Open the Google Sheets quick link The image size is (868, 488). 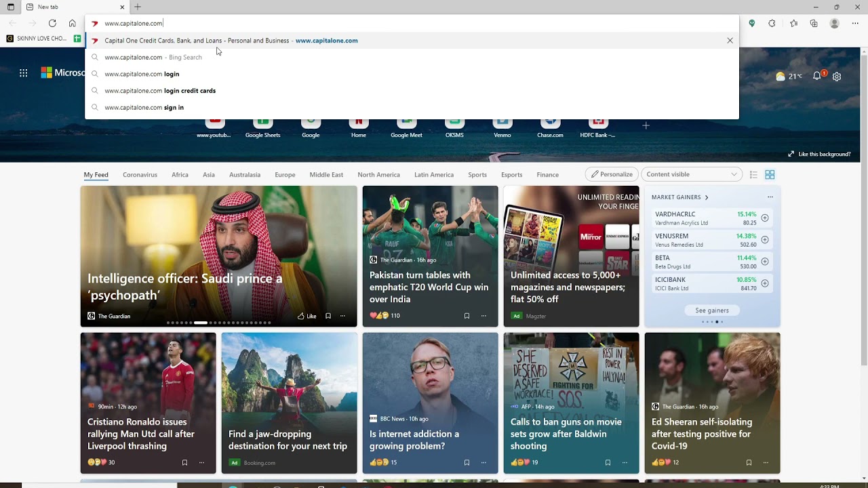pos(262,127)
